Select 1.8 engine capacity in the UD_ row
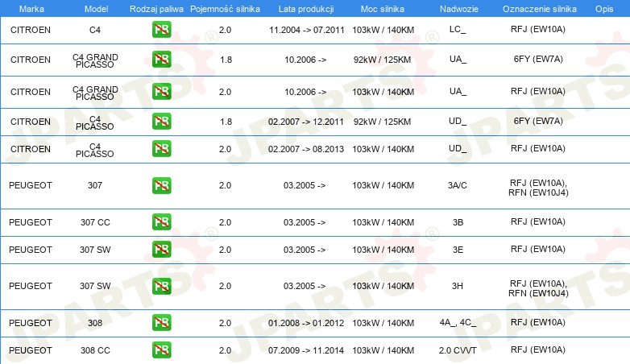This screenshot has height=364, width=630. pyautogui.click(x=226, y=122)
